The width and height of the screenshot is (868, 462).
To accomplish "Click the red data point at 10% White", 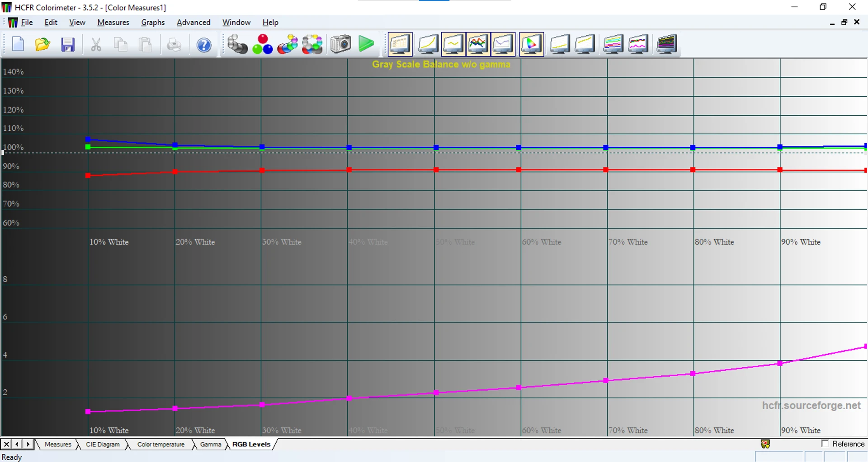I will (x=88, y=175).
